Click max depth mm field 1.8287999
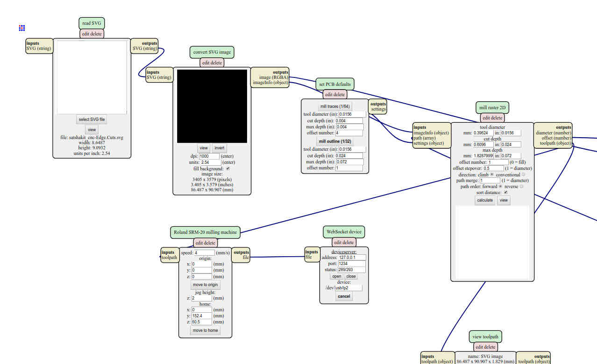Screen dimensions: 597x364 click(483, 156)
